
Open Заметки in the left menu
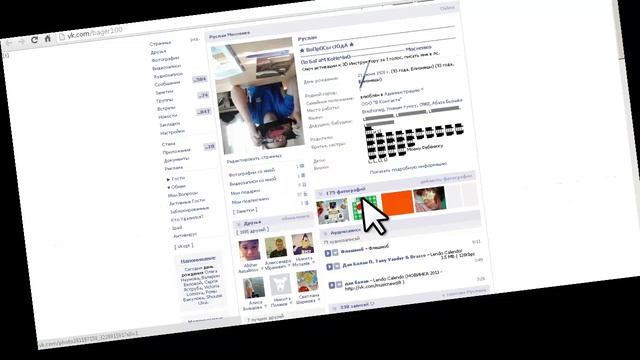click(x=164, y=92)
